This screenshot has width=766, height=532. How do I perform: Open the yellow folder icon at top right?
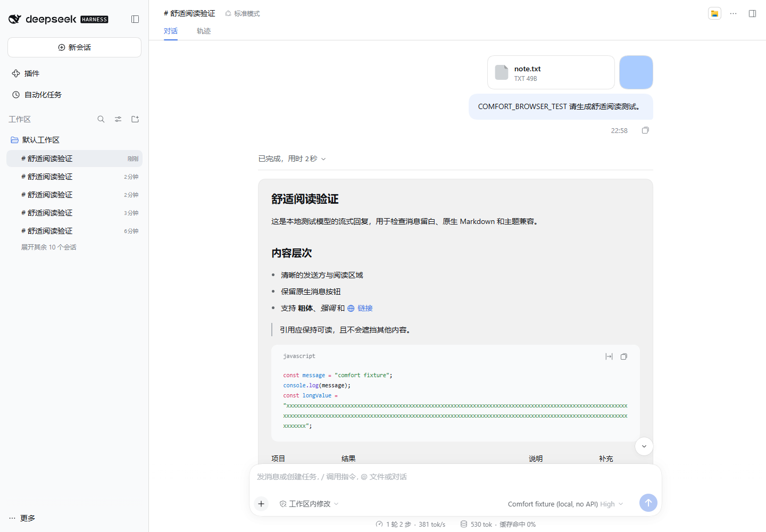(x=714, y=13)
